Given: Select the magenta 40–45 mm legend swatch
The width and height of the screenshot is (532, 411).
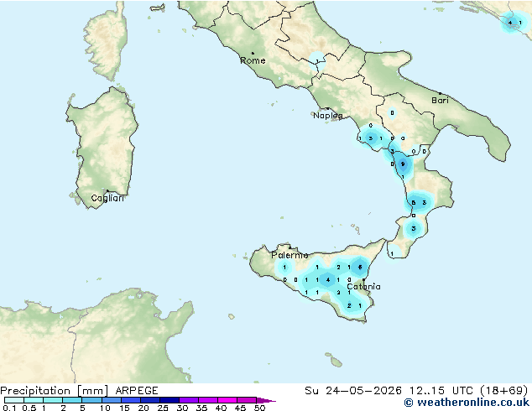Looking at the screenshot, I should pyautogui.click(x=227, y=400).
